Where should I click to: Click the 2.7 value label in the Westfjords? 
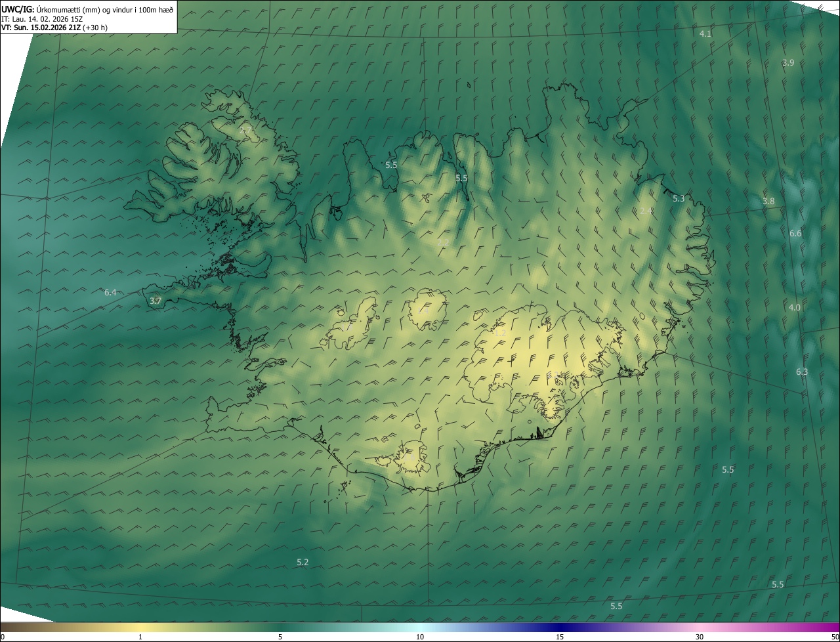coord(245,131)
